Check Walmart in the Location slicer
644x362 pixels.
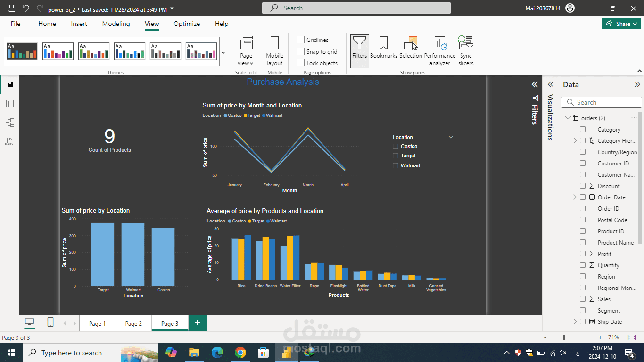pyautogui.click(x=396, y=165)
